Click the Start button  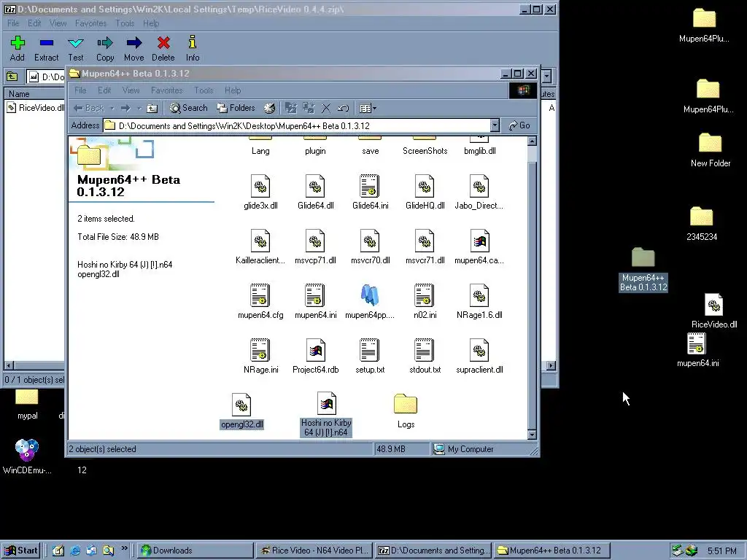point(21,551)
